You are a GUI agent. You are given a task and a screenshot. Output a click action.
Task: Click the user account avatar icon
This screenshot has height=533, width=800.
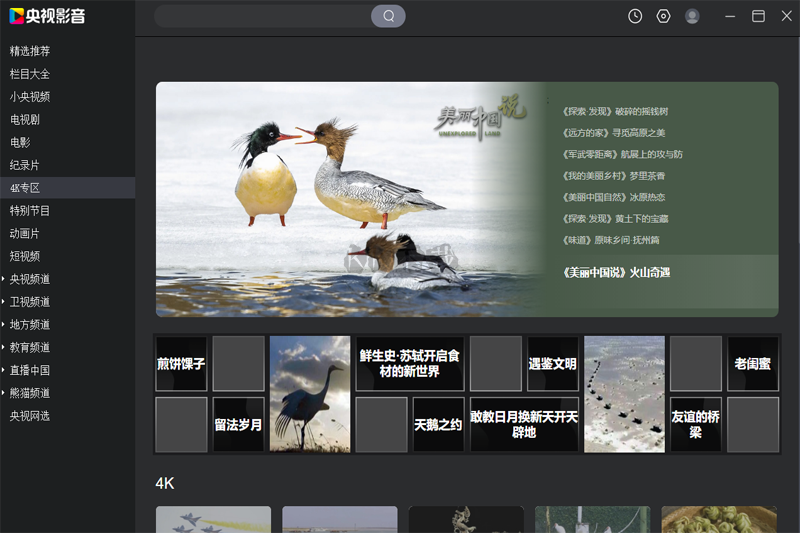[x=692, y=16]
